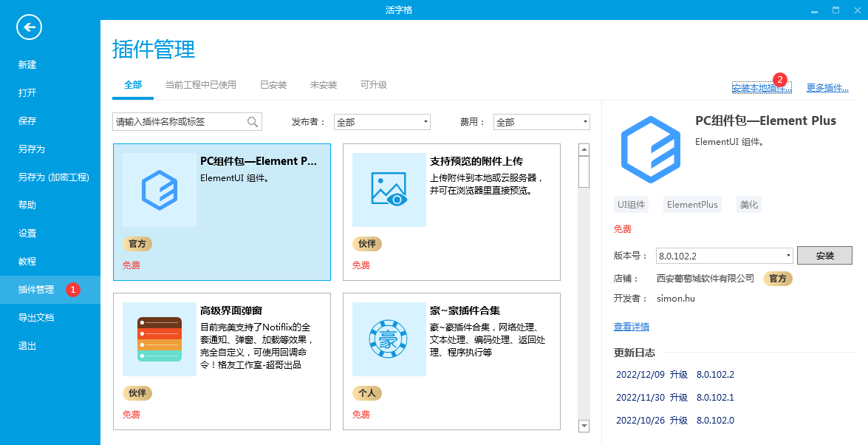Open 设置 in the sidebar
868x445 pixels.
49,234
